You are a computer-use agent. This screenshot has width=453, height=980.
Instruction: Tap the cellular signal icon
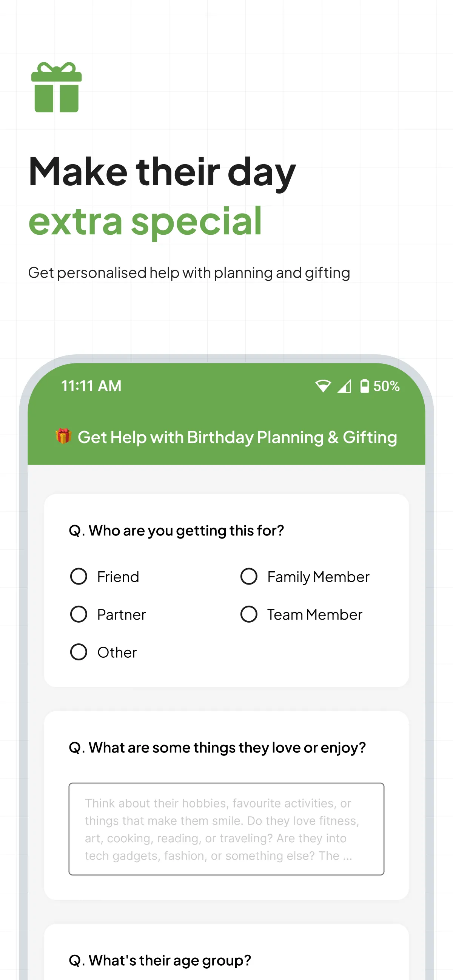tap(344, 386)
